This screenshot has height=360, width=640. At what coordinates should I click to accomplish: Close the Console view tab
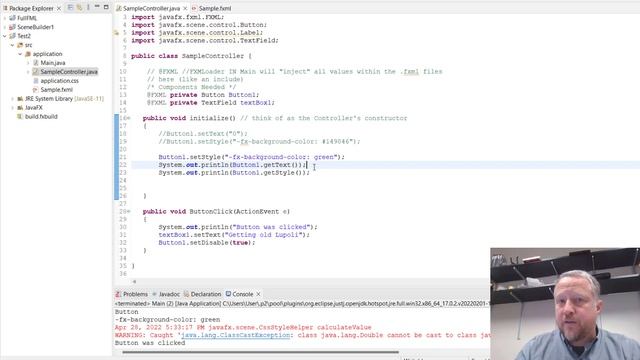pyautogui.click(x=258, y=294)
